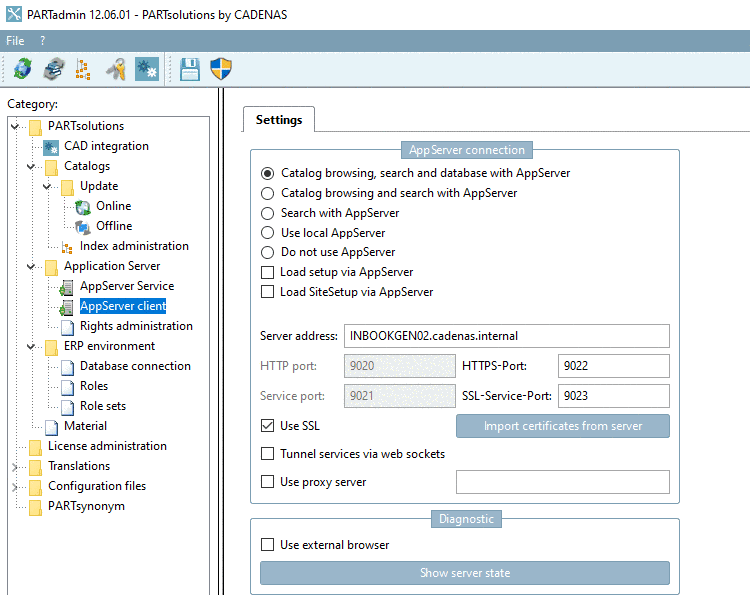Expand the Configuration files tree node
The image size is (750, 595).
(15, 486)
